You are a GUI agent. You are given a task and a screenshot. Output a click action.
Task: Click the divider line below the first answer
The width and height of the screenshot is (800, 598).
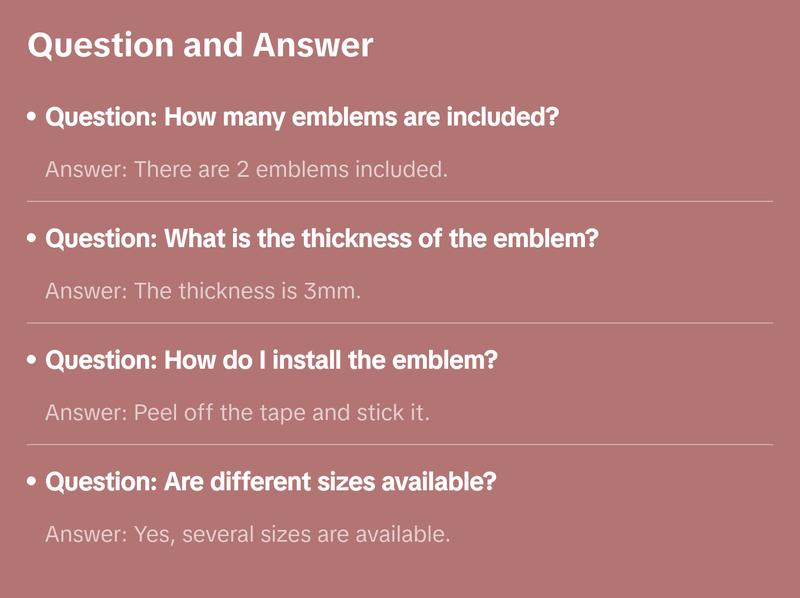click(400, 201)
